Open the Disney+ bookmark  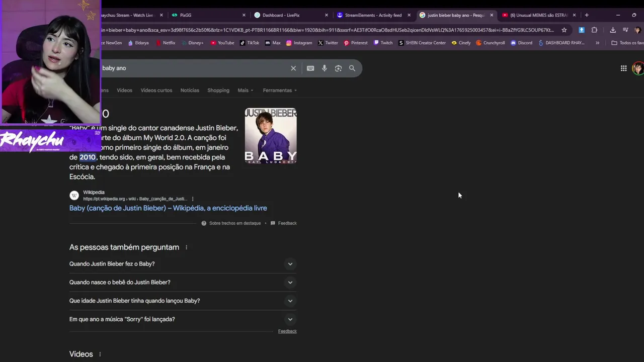coord(193,43)
